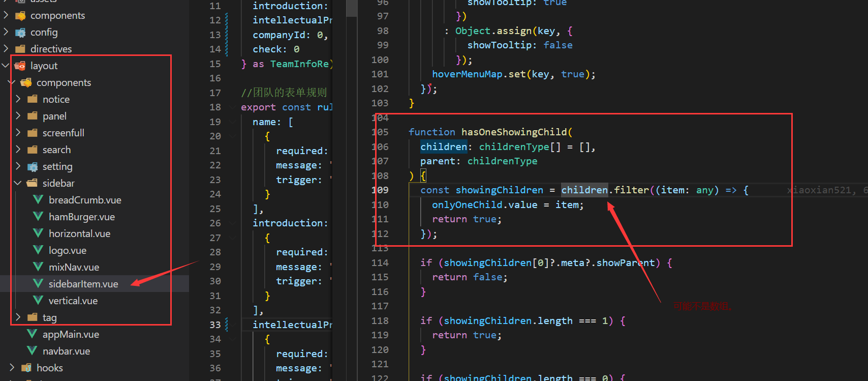Click 'export const' on line 18
Image resolution: width=868 pixels, height=381 pixels.
276,107
